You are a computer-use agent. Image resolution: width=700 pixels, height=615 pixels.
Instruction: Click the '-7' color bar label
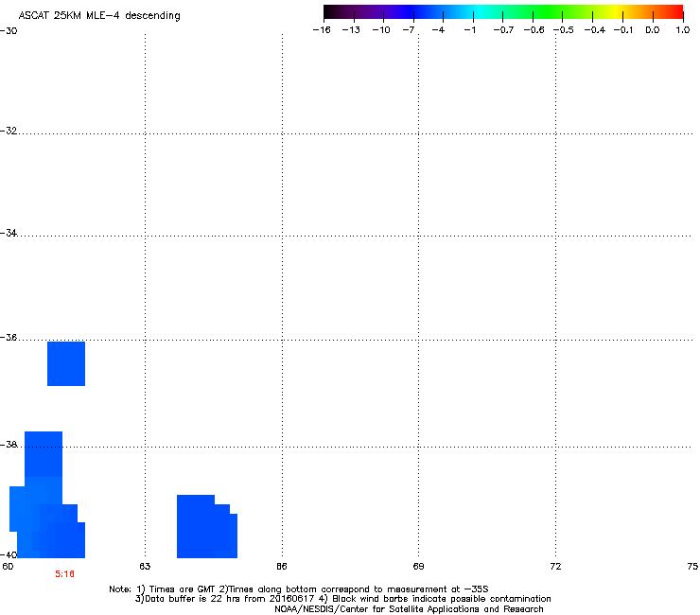click(x=408, y=30)
